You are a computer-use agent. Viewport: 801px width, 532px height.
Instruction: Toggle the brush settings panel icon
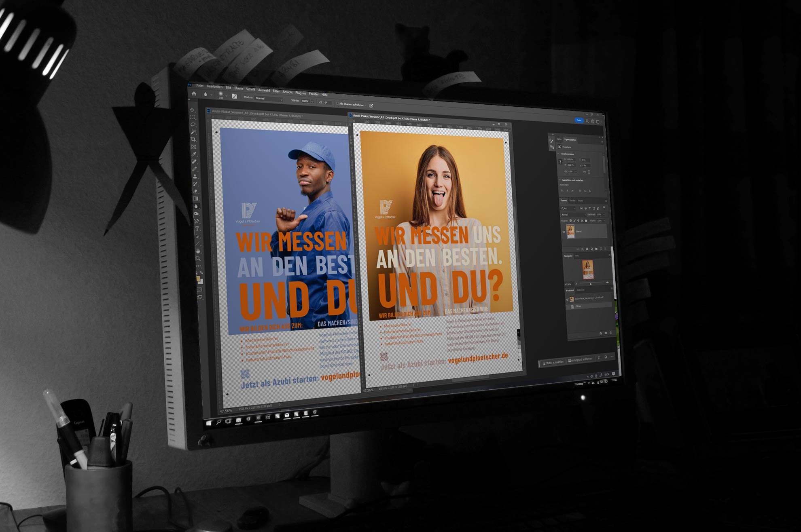click(x=234, y=96)
